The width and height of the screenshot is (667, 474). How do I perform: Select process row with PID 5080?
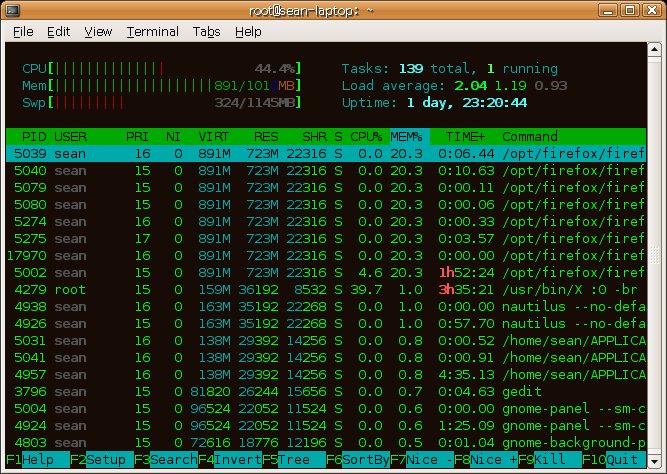click(326, 205)
